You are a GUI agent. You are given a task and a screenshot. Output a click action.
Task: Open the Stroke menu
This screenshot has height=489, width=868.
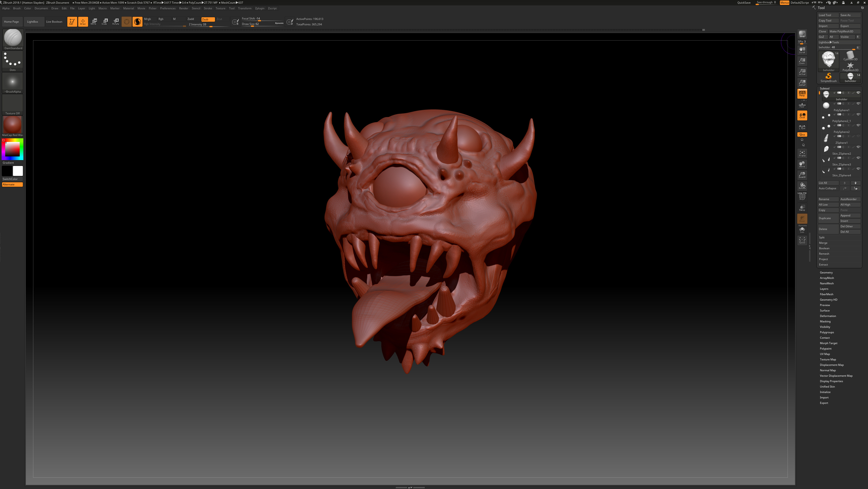pos(208,8)
